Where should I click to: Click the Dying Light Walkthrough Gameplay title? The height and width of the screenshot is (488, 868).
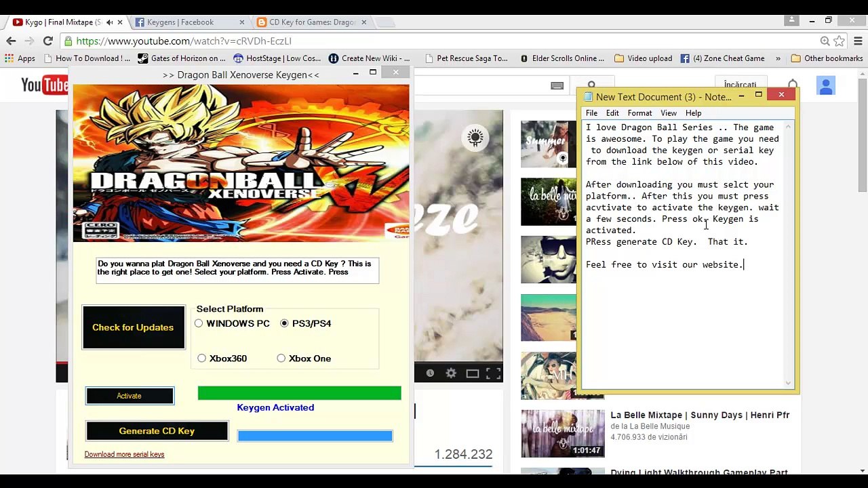[699, 472]
